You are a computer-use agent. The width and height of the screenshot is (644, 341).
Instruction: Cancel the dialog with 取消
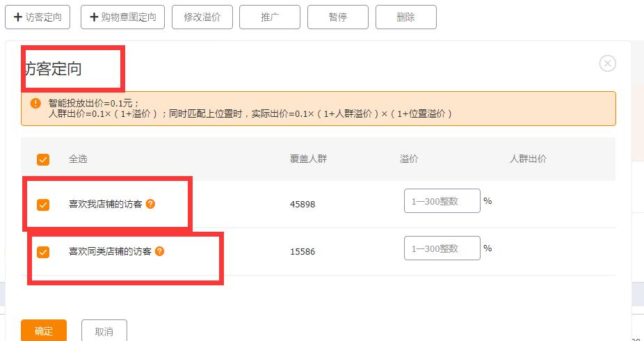104,331
